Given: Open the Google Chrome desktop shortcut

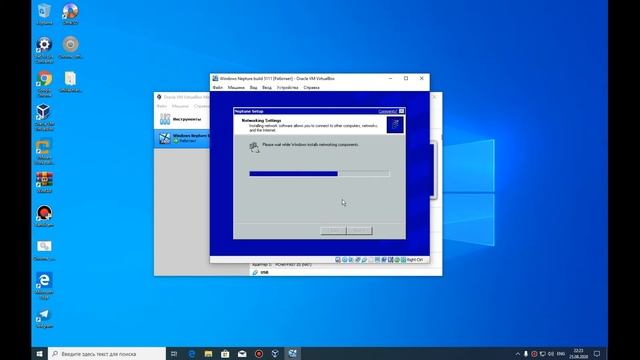Looking at the screenshot, I should click(44, 83).
